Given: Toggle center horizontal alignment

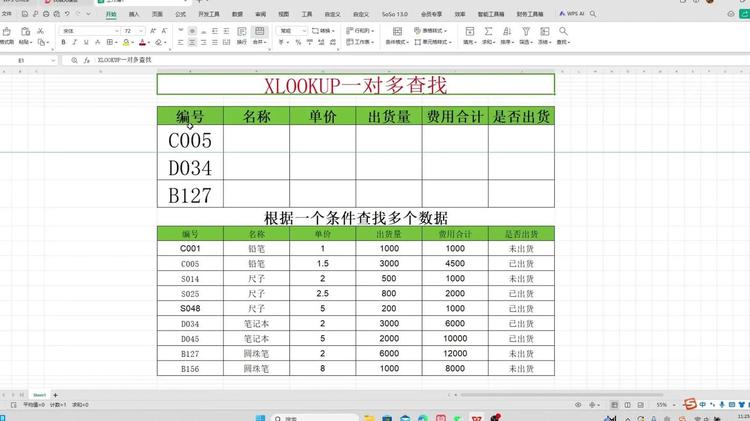Looking at the screenshot, I should click(x=192, y=42).
